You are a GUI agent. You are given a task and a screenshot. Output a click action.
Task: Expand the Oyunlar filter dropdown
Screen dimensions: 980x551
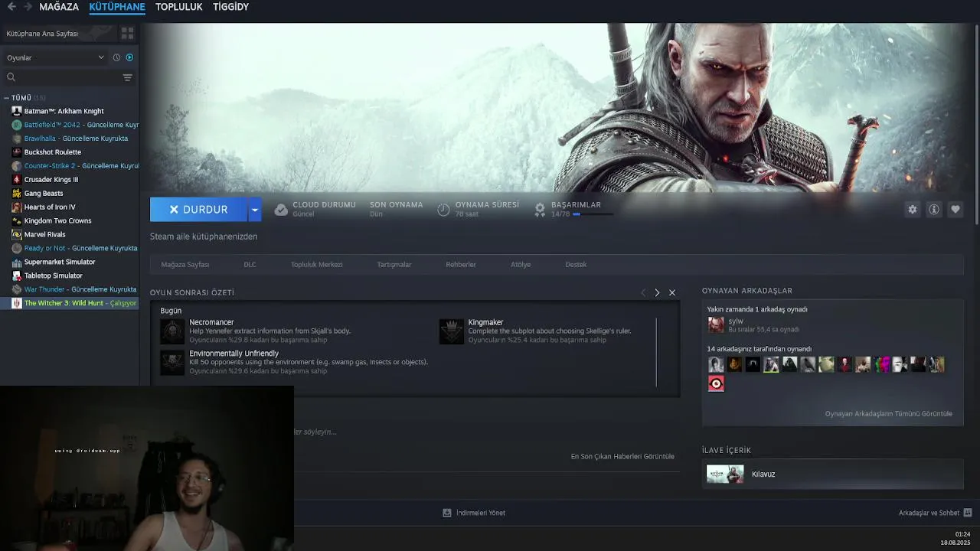pos(55,57)
